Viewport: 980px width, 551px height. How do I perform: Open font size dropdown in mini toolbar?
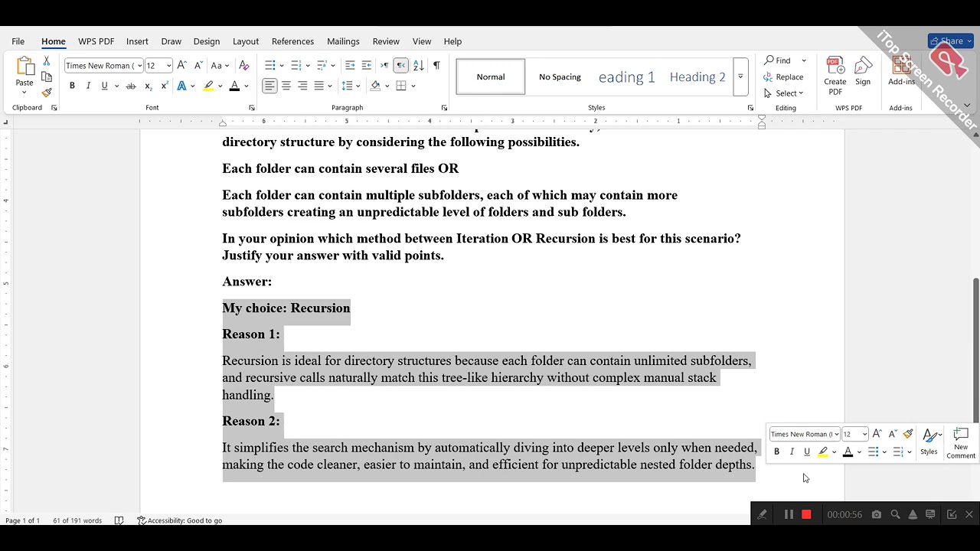pos(864,434)
